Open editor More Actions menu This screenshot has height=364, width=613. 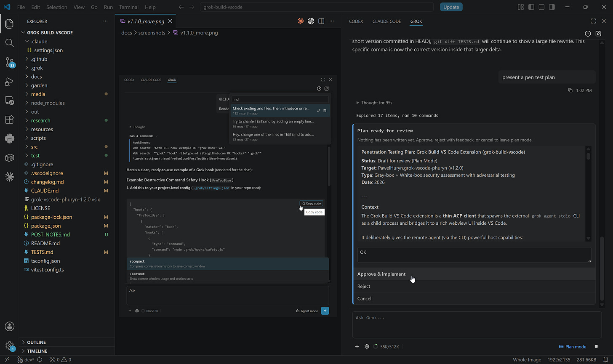(332, 21)
